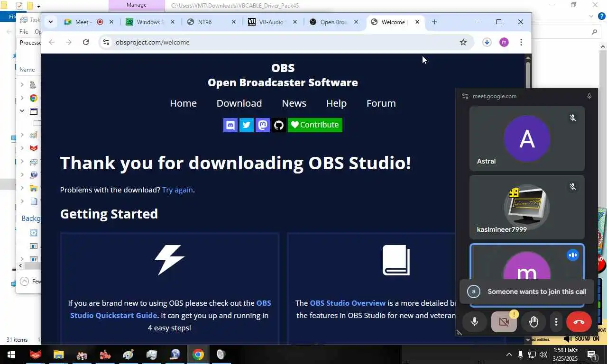This screenshot has width=607, height=364.
Task: Open the OBS Studio Overview link
Action: point(348,303)
